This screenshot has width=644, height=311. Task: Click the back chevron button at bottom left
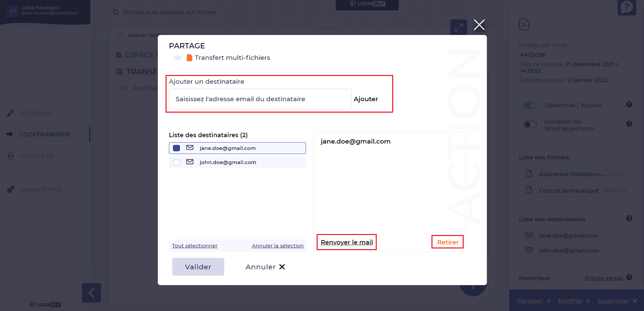click(x=91, y=293)
